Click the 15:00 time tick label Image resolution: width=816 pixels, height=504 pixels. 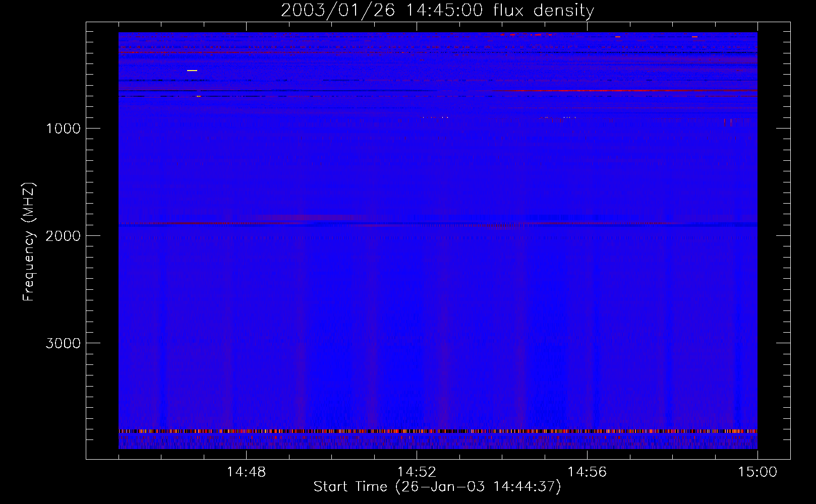pyautogui.click(x=757, y=472)
